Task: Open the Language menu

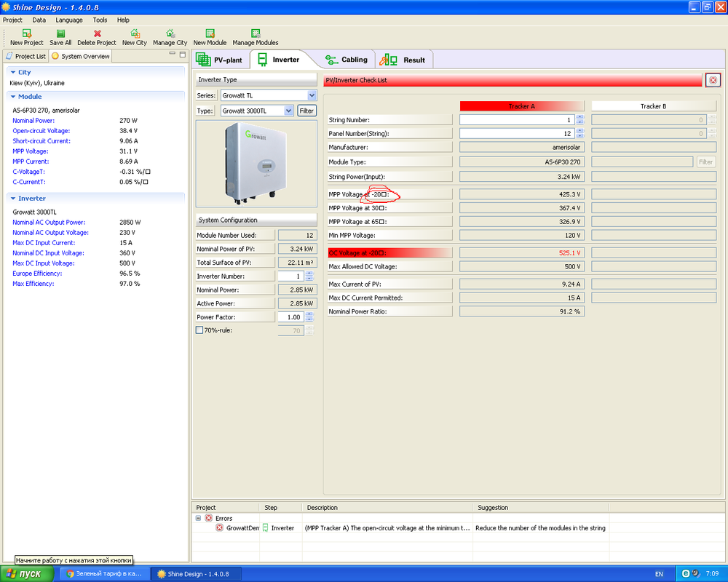Action: 69,20
